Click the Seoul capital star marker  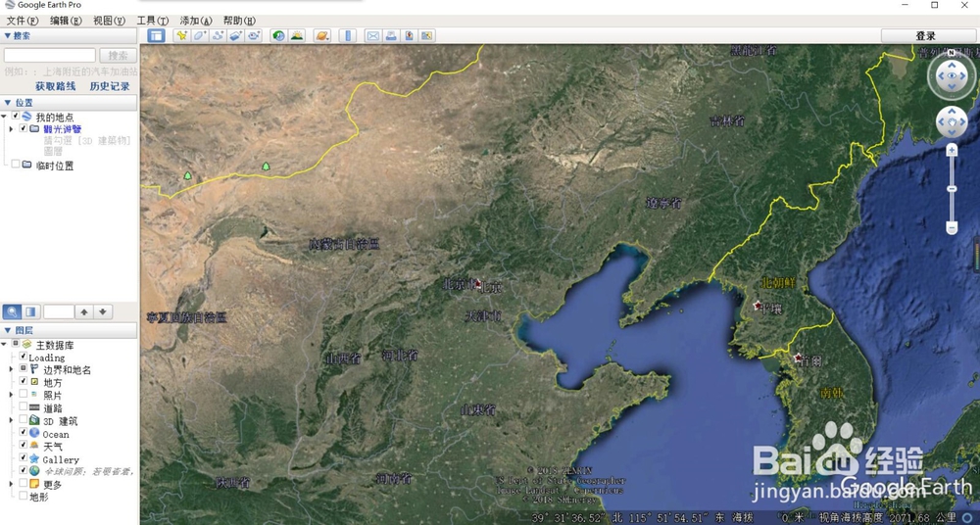click(x=798, y=358)
